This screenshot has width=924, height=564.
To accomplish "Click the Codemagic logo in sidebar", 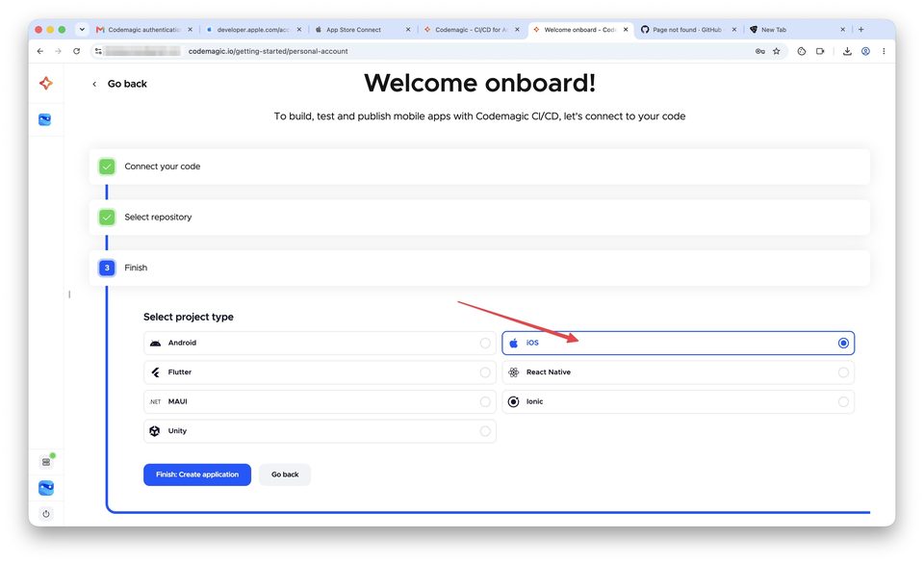I will click(x=46, y=83).
